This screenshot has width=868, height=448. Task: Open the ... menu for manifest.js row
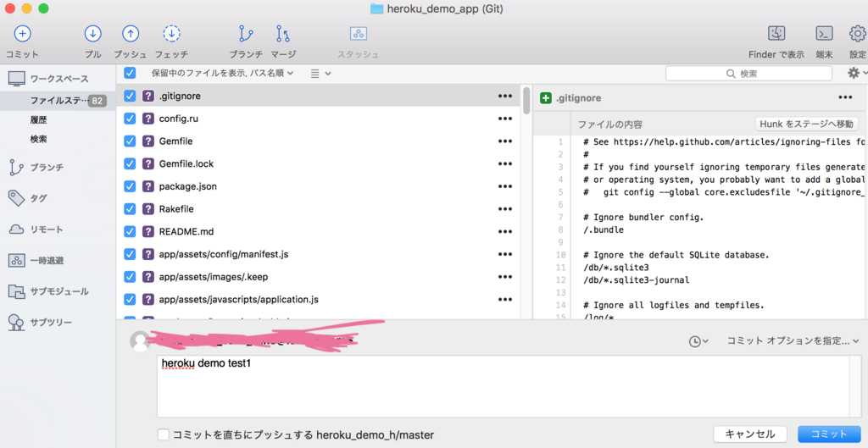coord(505,254)
